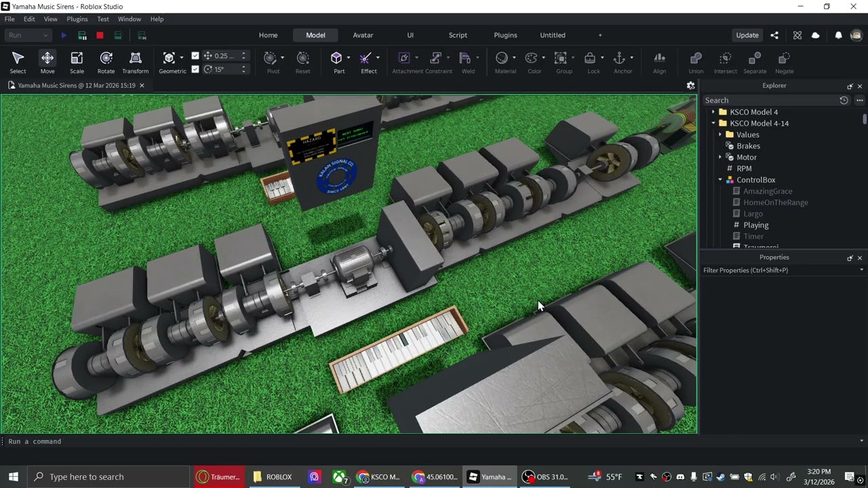Click the Run a command bar
The image size is (868, 488).
point(434,441)
